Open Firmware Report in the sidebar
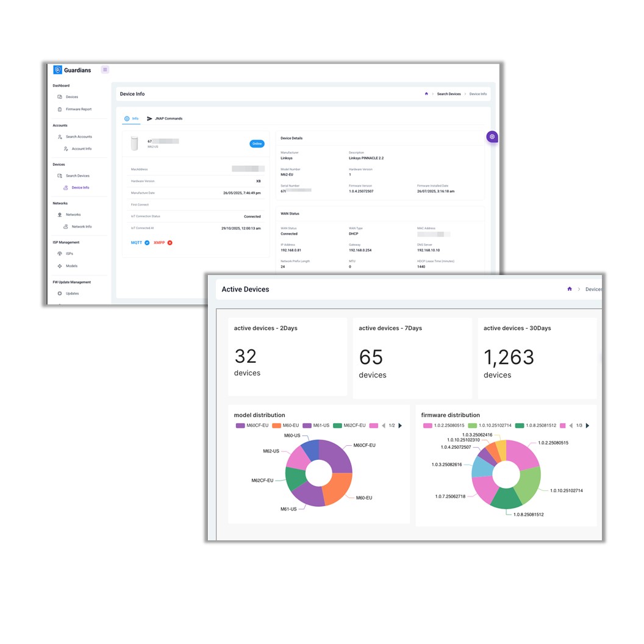644x644 pixels. pos(78,109)
